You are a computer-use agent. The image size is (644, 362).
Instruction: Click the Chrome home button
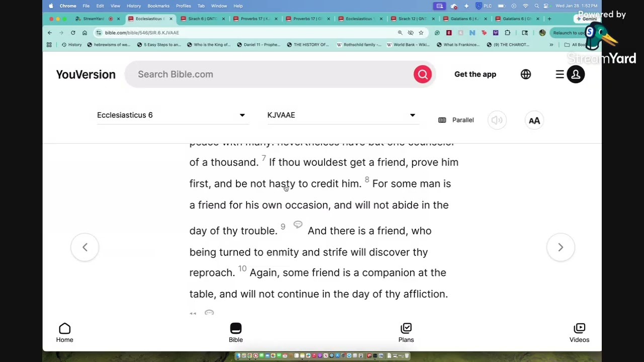coord(85,33)
